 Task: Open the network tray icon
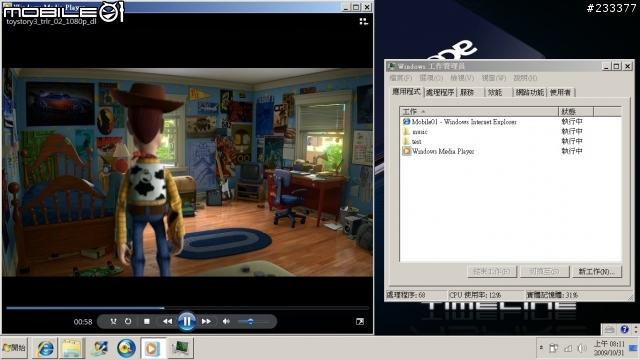568,348
